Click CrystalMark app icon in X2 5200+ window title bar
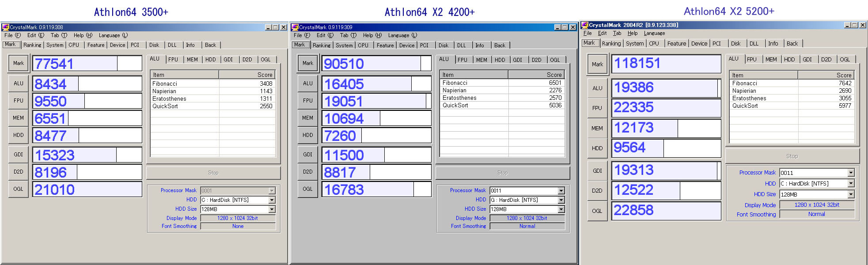The width and height of the screenshot is (868, 265). 585,25
